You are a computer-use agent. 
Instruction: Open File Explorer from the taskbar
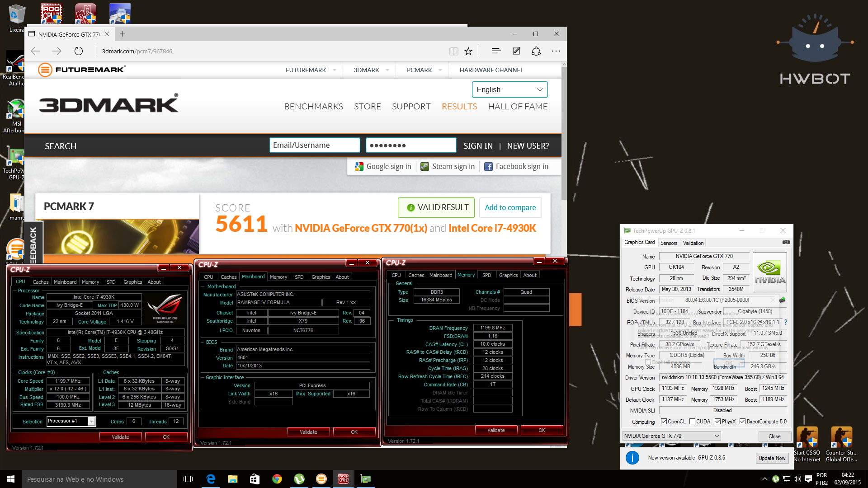(232, 479)
